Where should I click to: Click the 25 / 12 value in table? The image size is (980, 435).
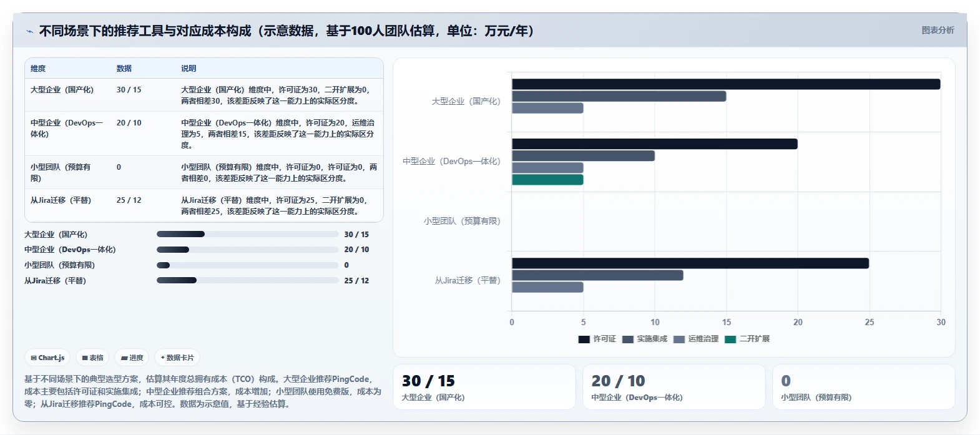(x=129, y=200)
